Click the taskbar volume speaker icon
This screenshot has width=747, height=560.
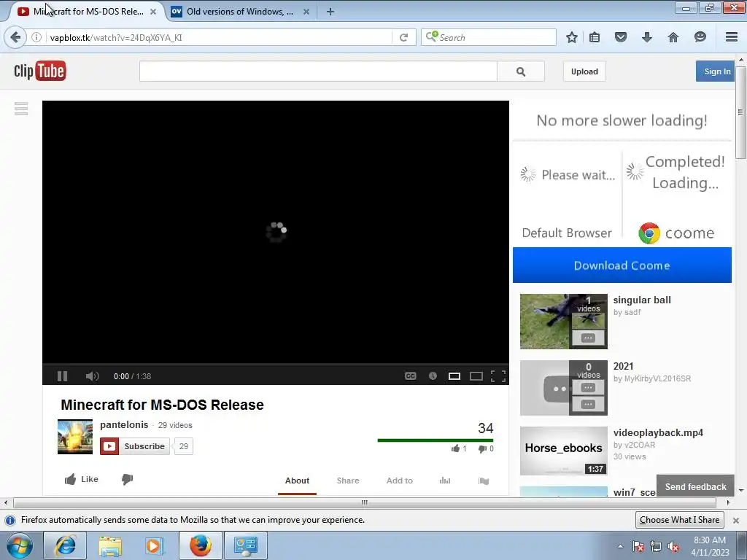coord(673,546)
